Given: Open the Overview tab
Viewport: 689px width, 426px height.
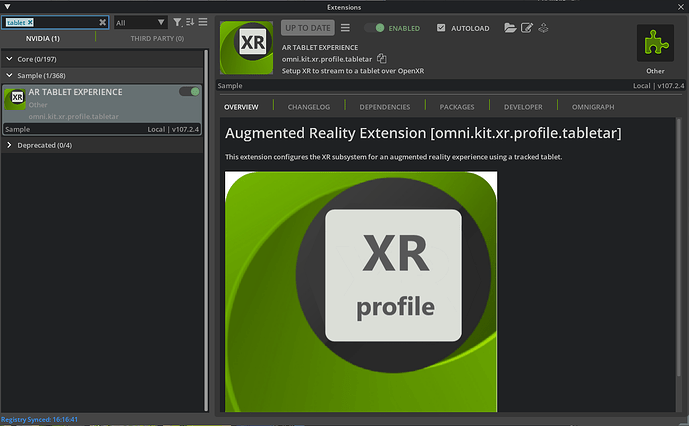Looking at the screenshot, I should 241,107.
